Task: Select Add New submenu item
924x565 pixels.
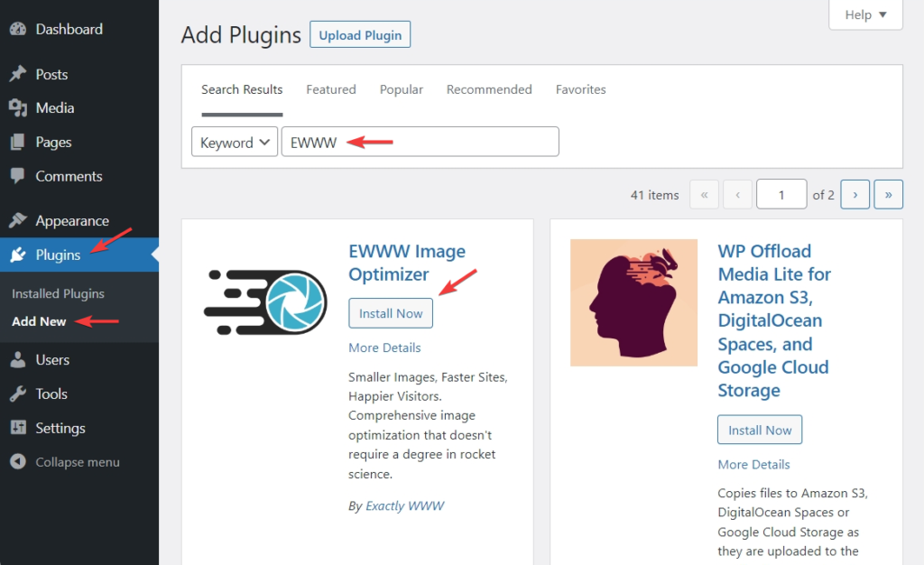Action: coord(39,321)
